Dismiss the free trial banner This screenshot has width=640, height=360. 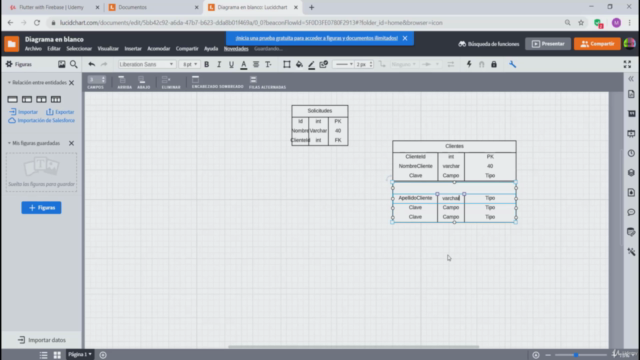point(405,38)
